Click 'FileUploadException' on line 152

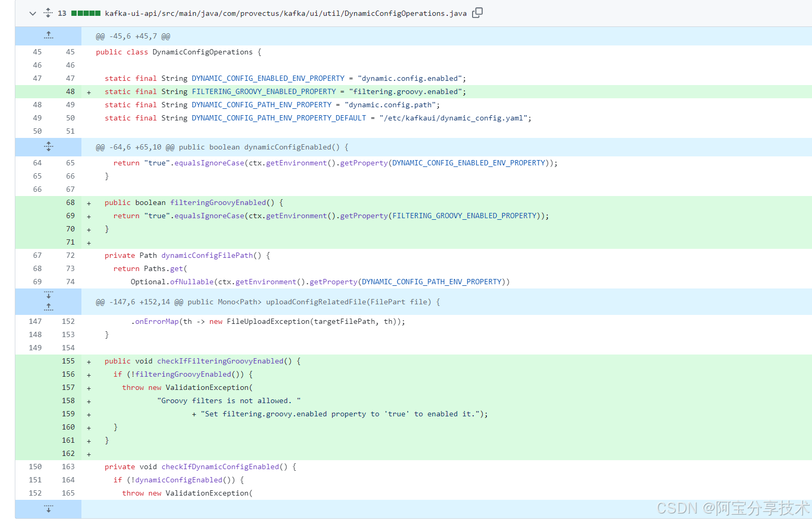pos(268,321)
